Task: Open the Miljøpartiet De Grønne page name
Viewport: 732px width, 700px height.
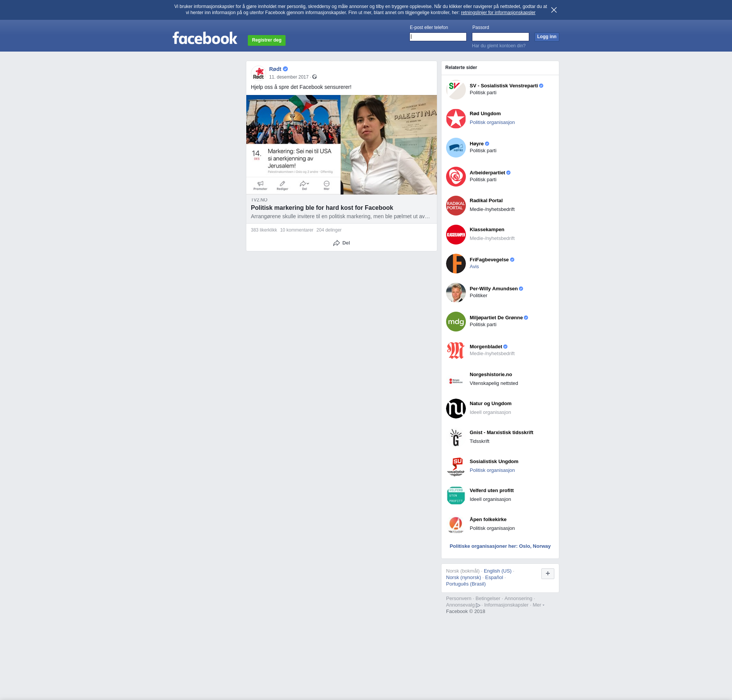Action: (x=496, y=318)
